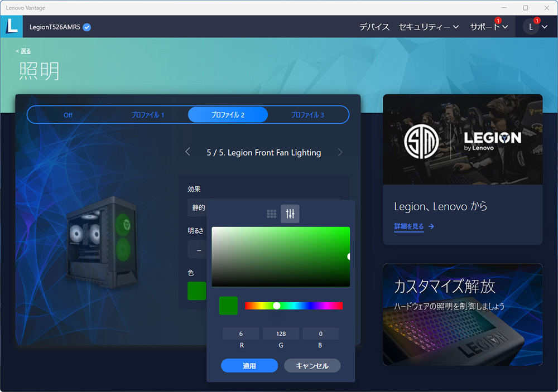Screen dimensions: 558x392
Task: Open the デバイス menu
Action: [x=374, y=27]
